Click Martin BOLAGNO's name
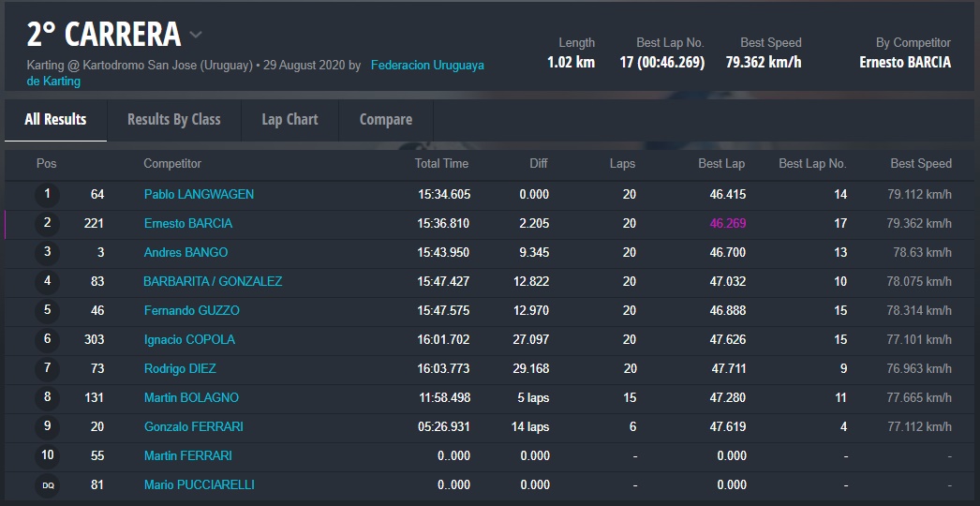Viewport: 980px width, 506px height. 191,397
